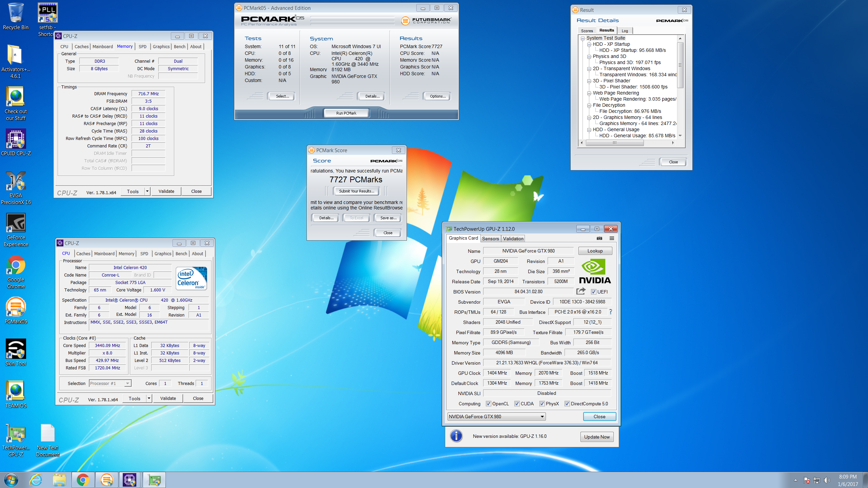
Task: Click Validate in memory CPU-Z window
Action: click(166, 191)
